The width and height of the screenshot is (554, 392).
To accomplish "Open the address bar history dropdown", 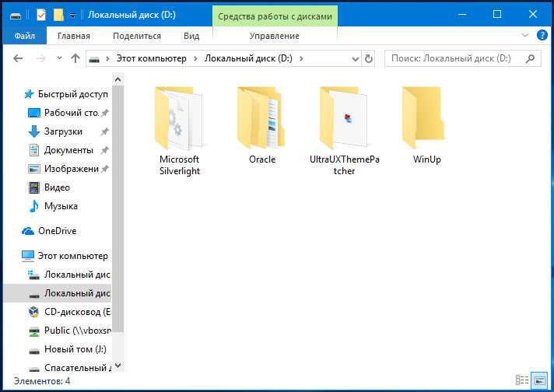I will coord(356,58).
